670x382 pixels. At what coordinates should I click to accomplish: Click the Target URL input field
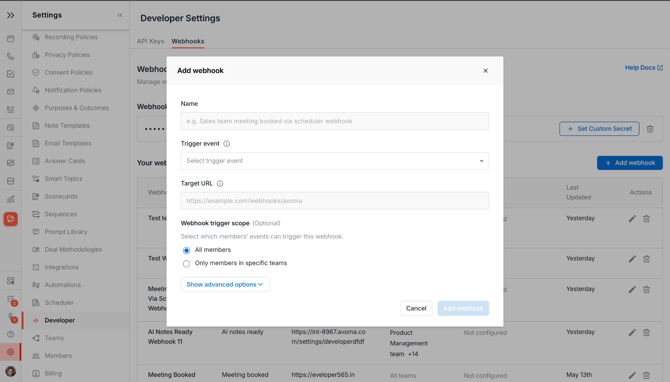tap(335, 200)
